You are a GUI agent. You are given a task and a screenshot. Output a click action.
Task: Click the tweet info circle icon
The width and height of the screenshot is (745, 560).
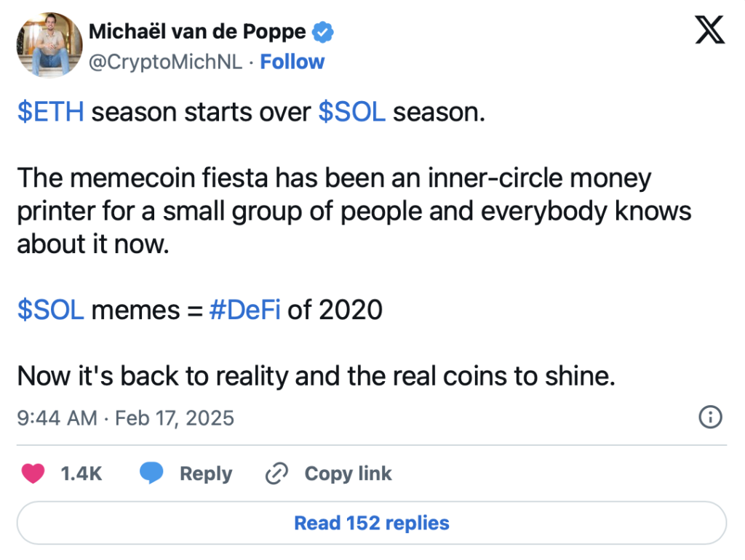click(709, 417)
